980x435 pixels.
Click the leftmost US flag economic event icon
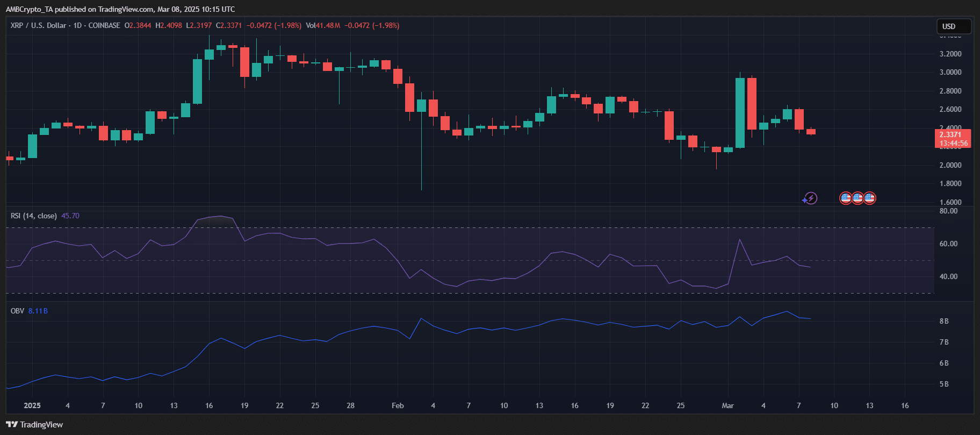click(x=846, y=198)
